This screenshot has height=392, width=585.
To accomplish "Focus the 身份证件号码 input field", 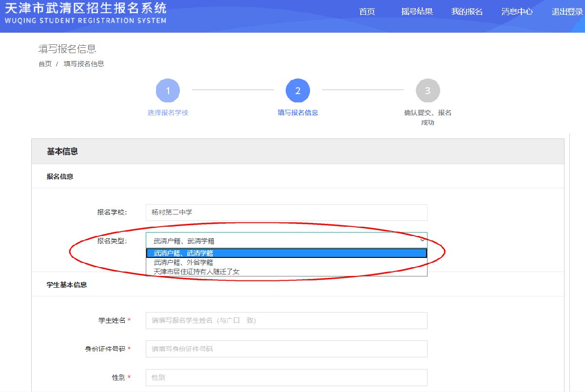I will pos(286,349).
